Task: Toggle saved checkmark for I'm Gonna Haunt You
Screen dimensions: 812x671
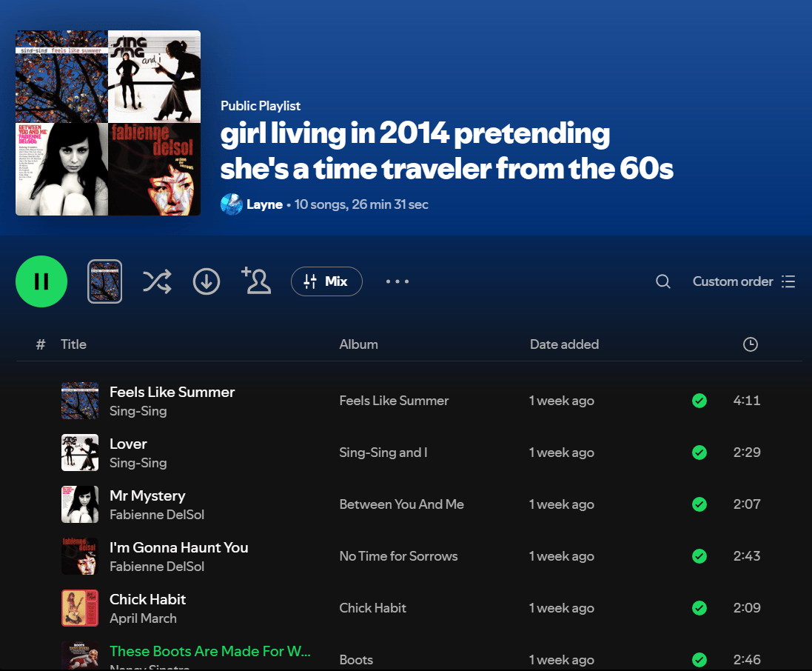Action: [699, 556]
